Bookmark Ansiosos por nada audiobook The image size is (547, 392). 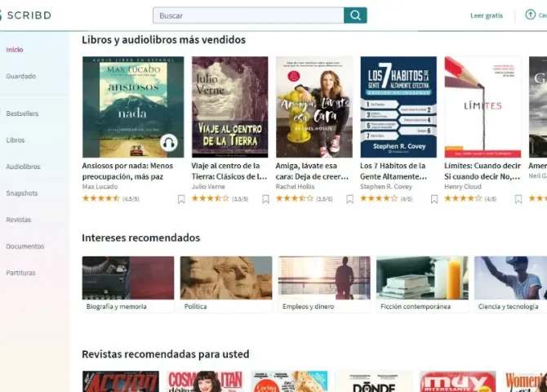[x=181, y=199]
